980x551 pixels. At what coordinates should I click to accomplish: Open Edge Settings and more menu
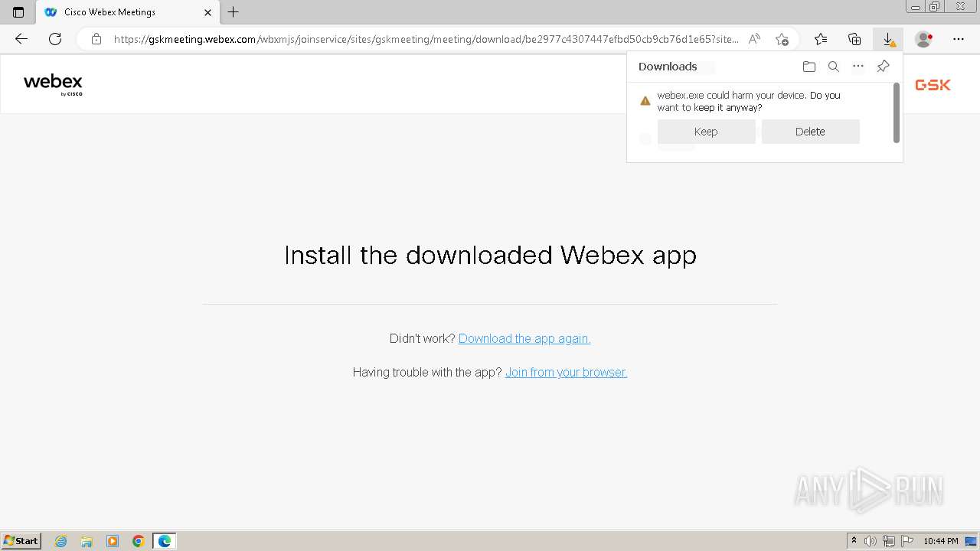pos(959,39)
